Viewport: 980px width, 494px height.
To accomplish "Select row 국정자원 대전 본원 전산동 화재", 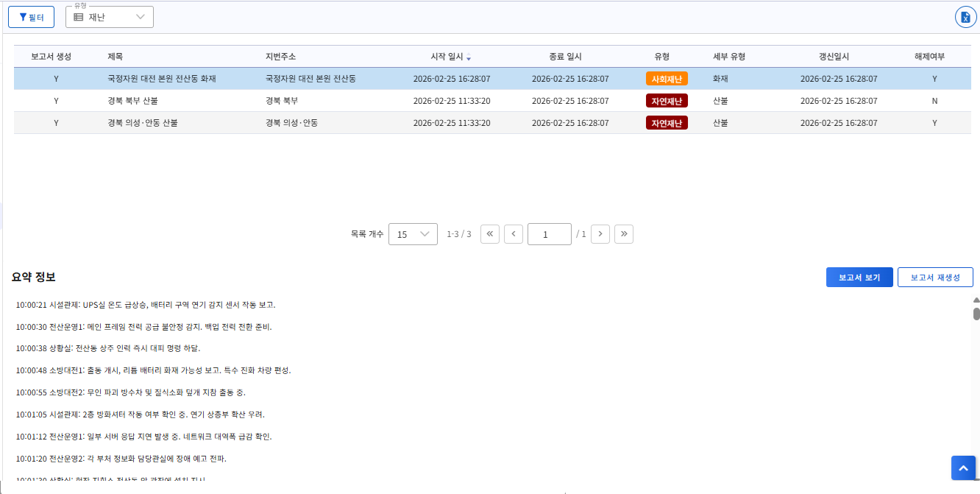I will point(492,79).
